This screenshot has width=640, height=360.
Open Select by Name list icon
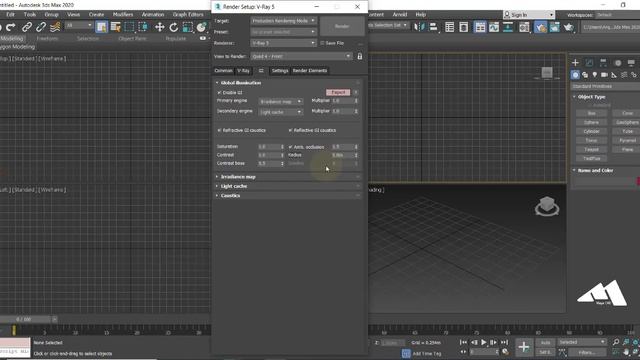click(116, 27)
